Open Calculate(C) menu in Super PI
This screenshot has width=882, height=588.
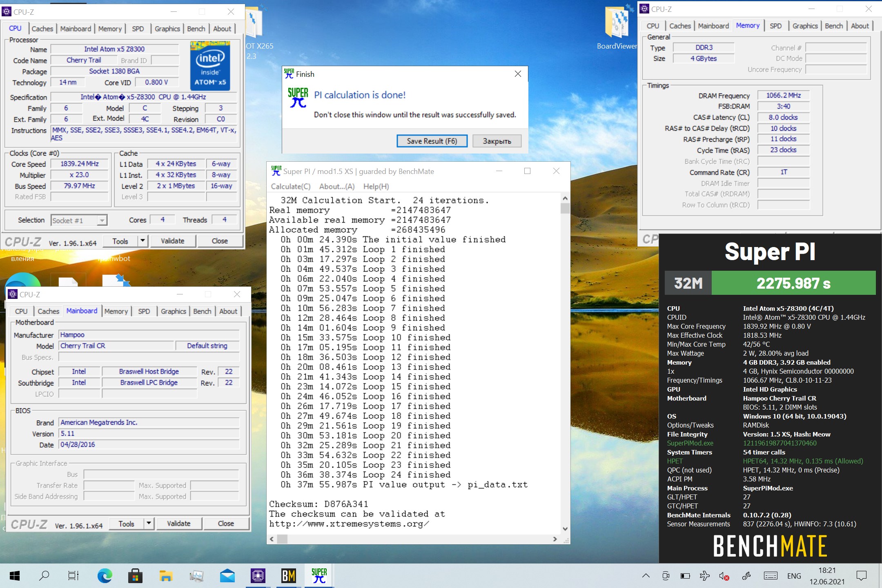(291, 186)
